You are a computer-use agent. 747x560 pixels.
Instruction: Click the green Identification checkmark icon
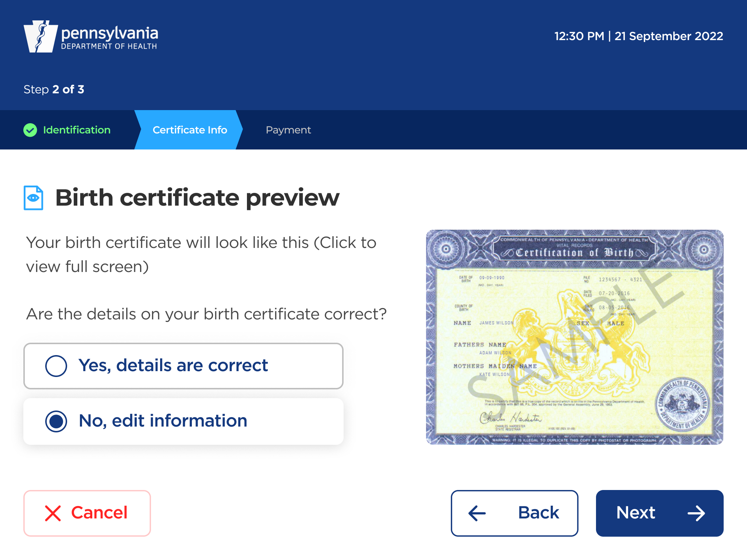(x=30, y=130)
